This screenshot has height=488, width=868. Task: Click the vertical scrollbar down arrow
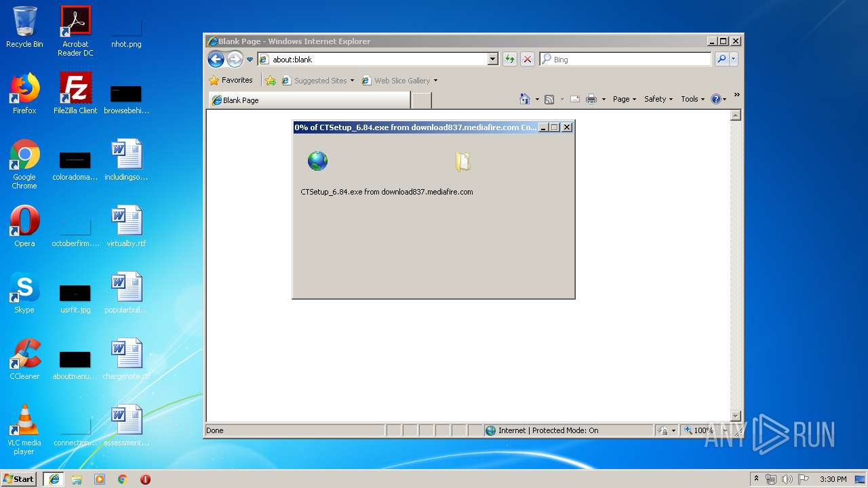tap(736, 415)
